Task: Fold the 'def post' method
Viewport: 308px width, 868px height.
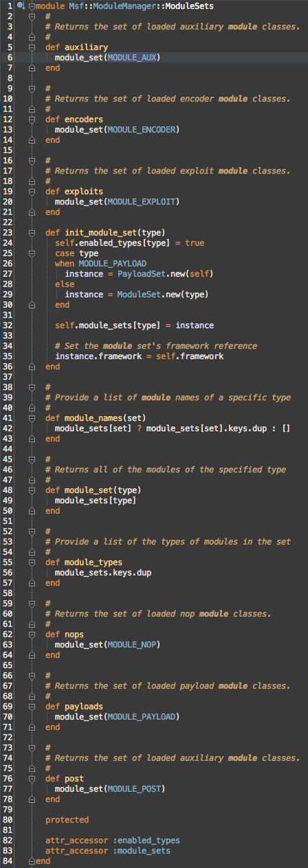Action: [x=32, y=779]
